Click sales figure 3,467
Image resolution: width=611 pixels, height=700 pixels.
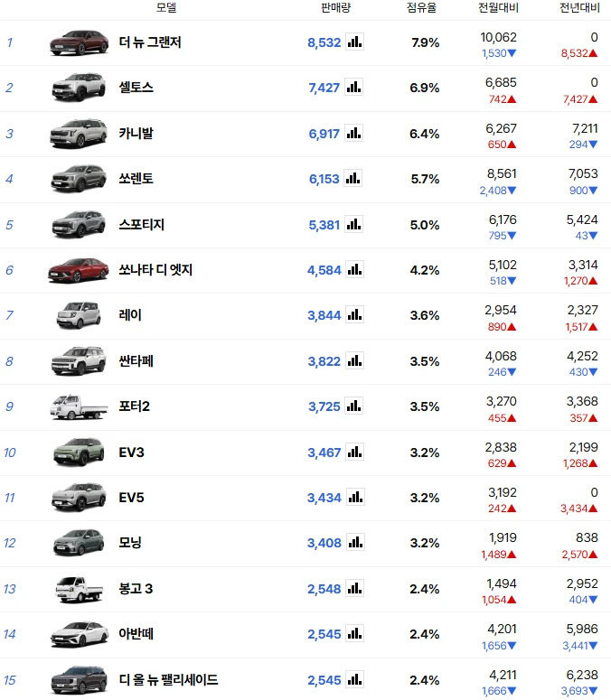(x=324, y=453)
